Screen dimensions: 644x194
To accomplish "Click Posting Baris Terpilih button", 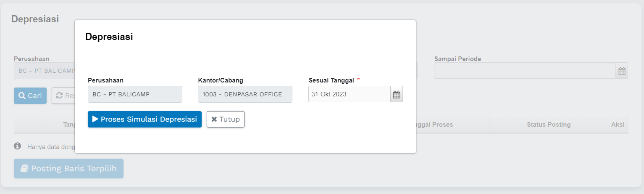I will [68, 168].
